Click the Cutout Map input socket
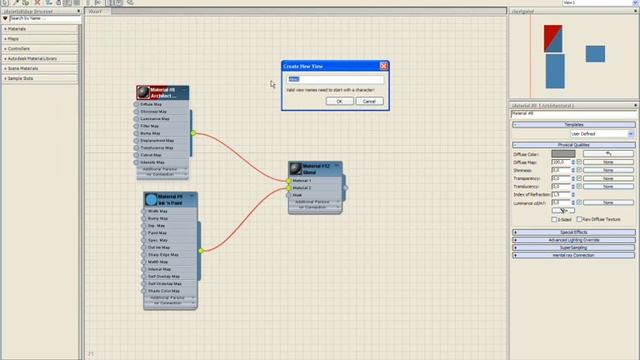 [136, 155]
